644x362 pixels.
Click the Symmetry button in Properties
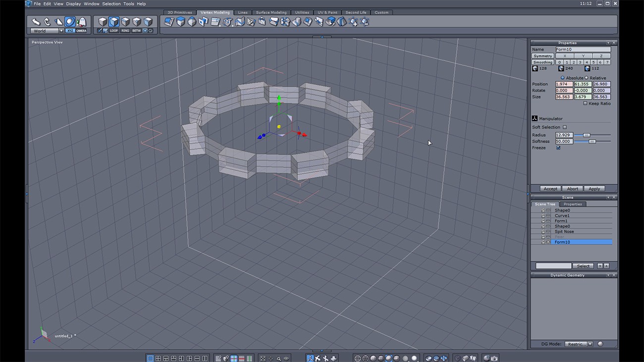[543, 56]
